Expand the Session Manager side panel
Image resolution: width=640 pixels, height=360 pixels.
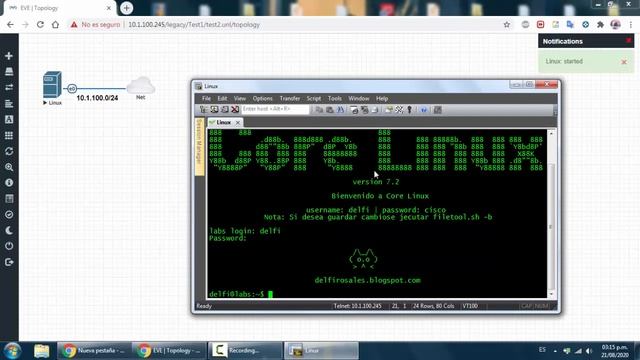pyautogui.click(x=199, y=147)
